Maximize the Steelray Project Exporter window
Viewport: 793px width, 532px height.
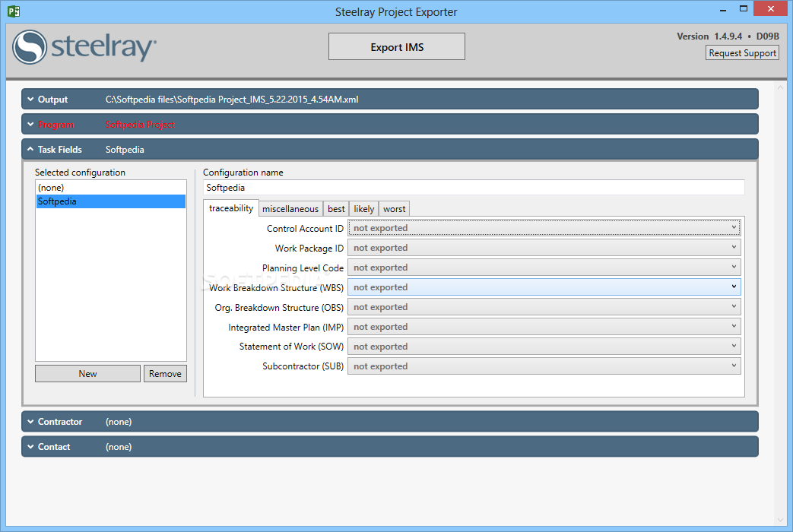point(744,8)
